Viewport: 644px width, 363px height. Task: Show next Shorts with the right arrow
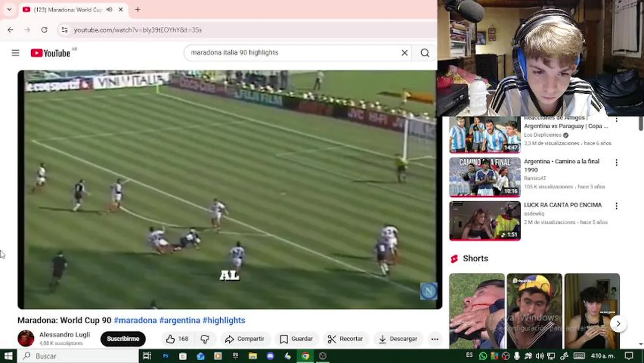click(x=618, y=324)
